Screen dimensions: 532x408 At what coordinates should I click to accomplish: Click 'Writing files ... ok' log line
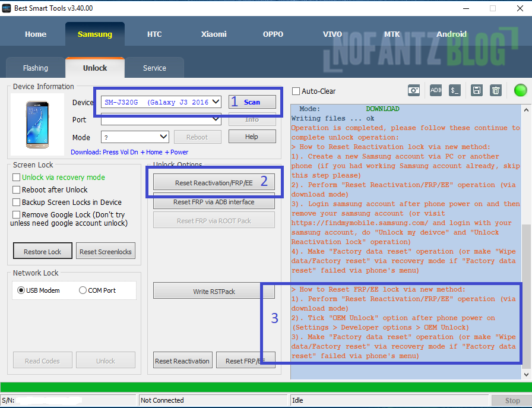click(x=332, y=118)
